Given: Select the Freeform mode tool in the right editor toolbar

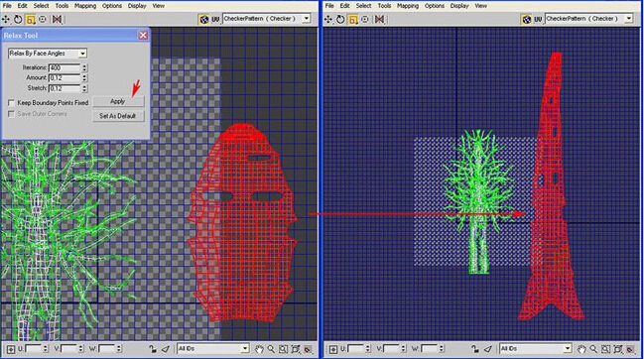Looking at the screenshot, I should point(365,19).
